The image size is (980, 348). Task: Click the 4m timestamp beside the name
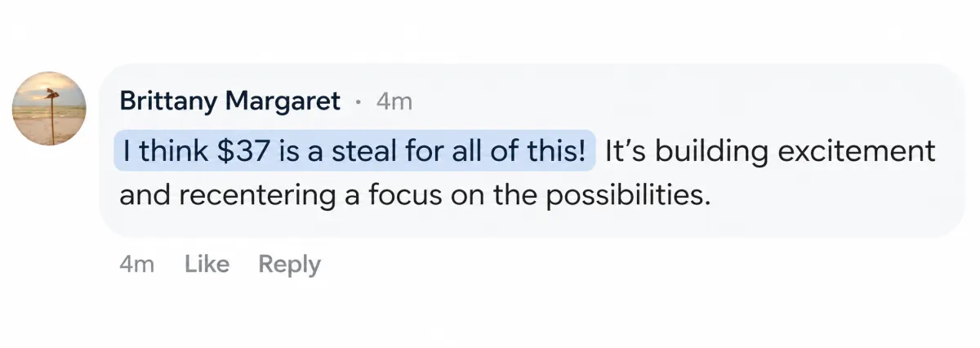pos(394,101)
